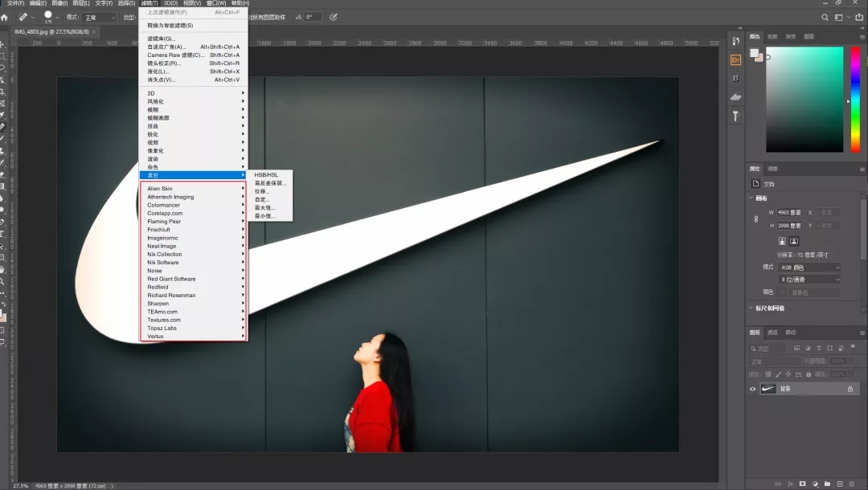868x490 pixels.
Task: Filter layers by shape layer icon
Action: (829, 349)
